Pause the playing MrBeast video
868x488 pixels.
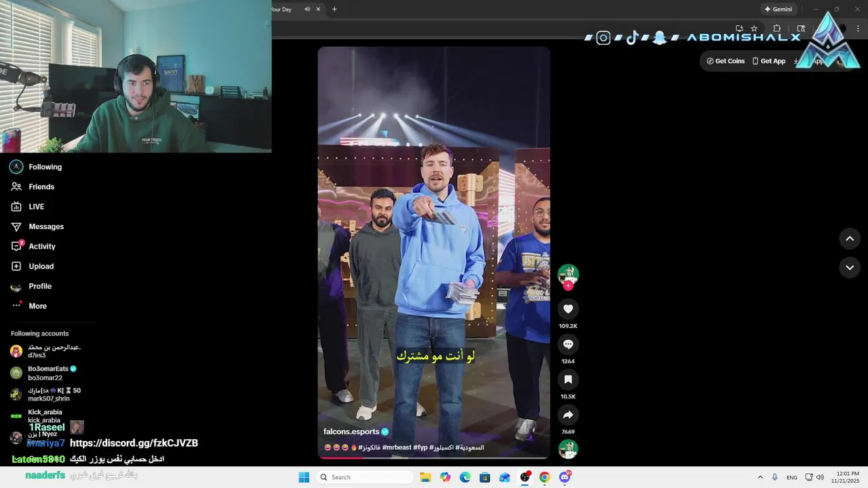tap(434, 251)
